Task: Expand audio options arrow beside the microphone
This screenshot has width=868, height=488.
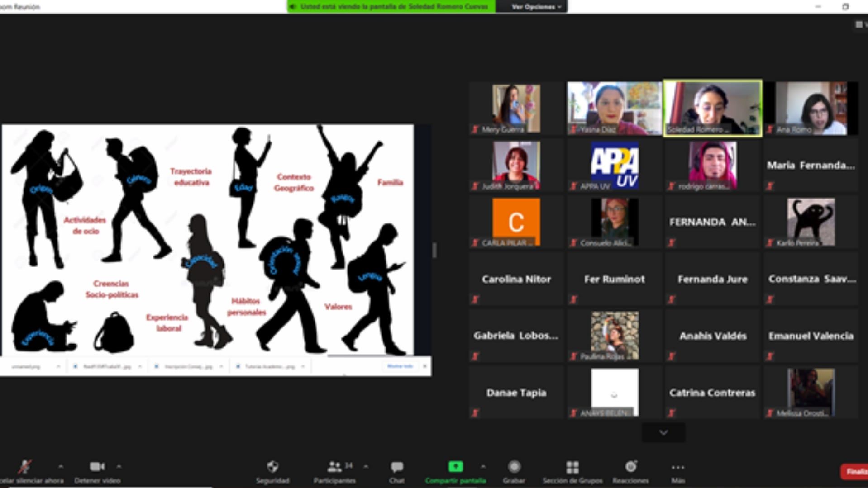Action: pos(61,466)
